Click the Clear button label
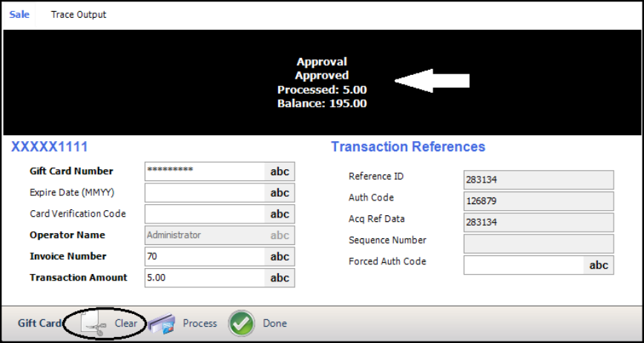This screenshot has height=343, width=644. (x=125, y=323)
